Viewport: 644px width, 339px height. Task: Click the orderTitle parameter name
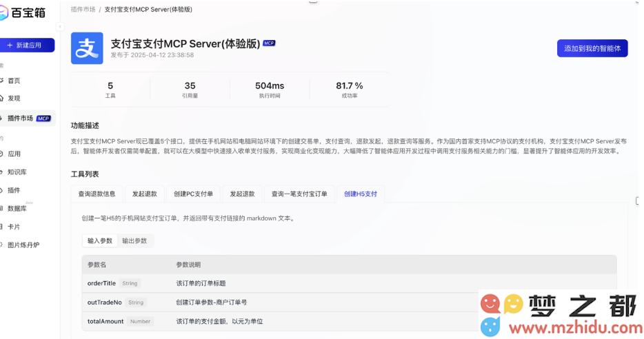[x=101, y=283]
